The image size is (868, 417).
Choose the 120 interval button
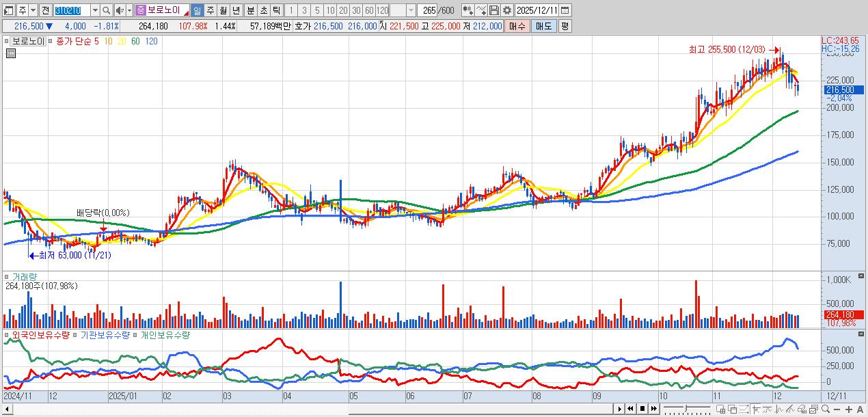tap(382, 10)
